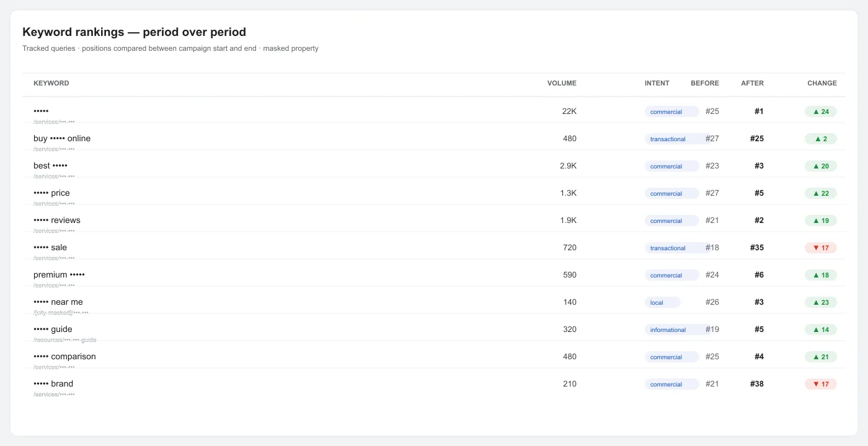
Task: Click the ▲ 19 change badge
Action: (x=821, y=221)
